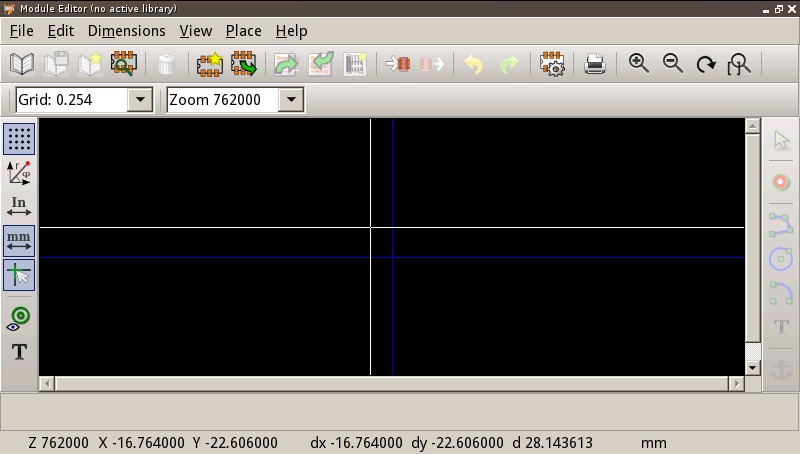
Task: Open the Grid size dropdown arrow
Action: [140, 99]
